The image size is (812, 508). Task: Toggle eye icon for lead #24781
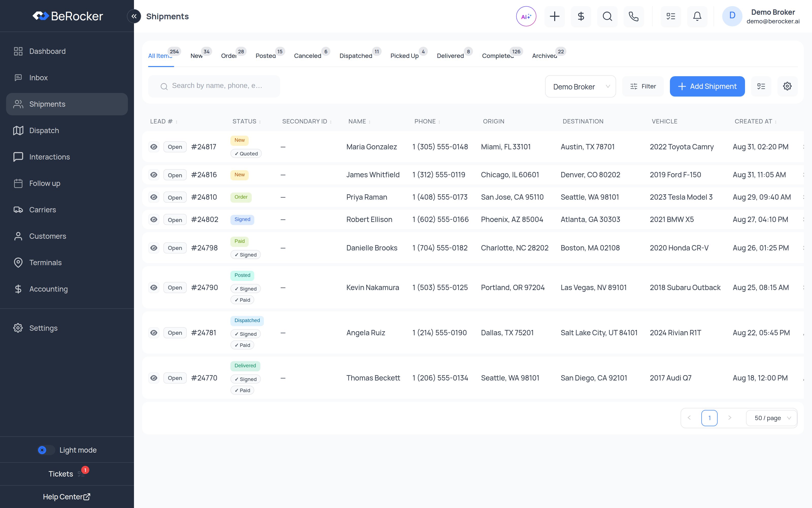coord(154,333)
